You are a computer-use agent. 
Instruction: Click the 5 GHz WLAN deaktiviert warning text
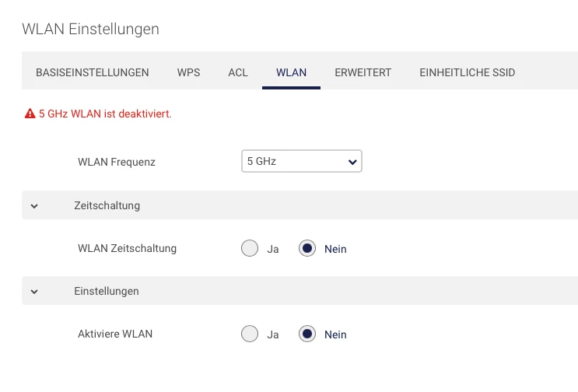[105, 114]
